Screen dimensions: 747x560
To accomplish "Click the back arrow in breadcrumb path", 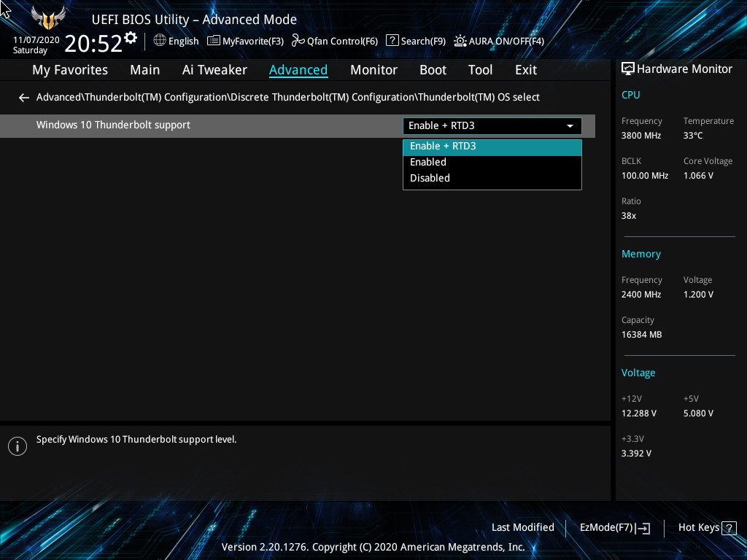I will click(24, 98).
